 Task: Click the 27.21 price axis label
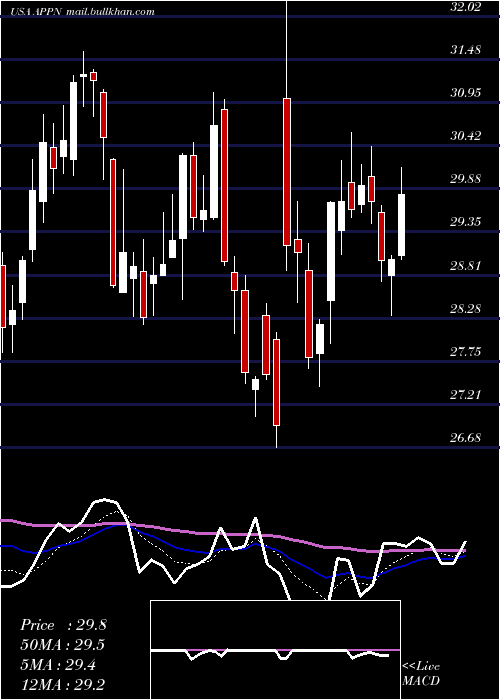click(x=466, y=395)
